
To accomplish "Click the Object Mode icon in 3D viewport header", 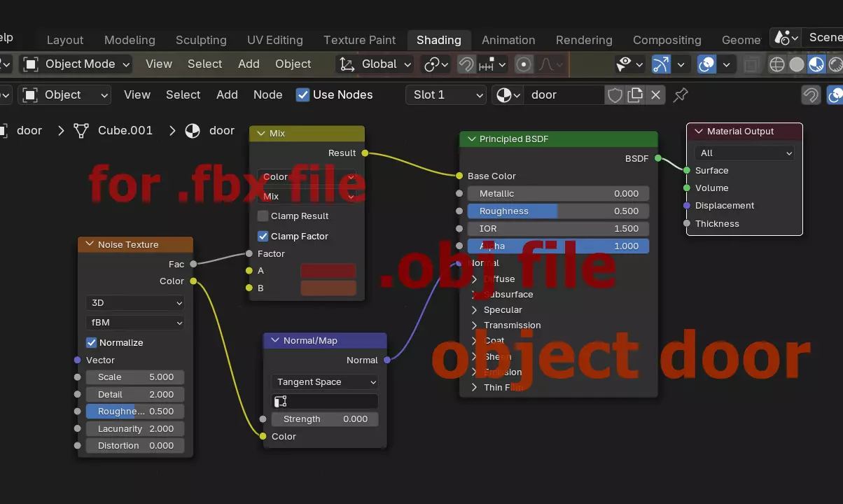I will click(x=31, y=64).
